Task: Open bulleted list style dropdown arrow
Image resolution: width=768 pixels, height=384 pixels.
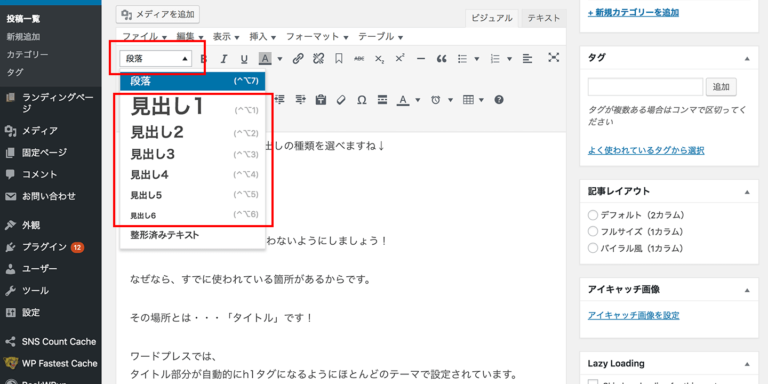Action: coord(477,59)
